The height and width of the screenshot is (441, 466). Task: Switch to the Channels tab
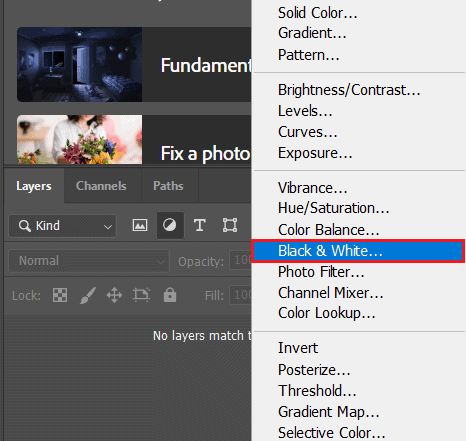coord(101,186)
